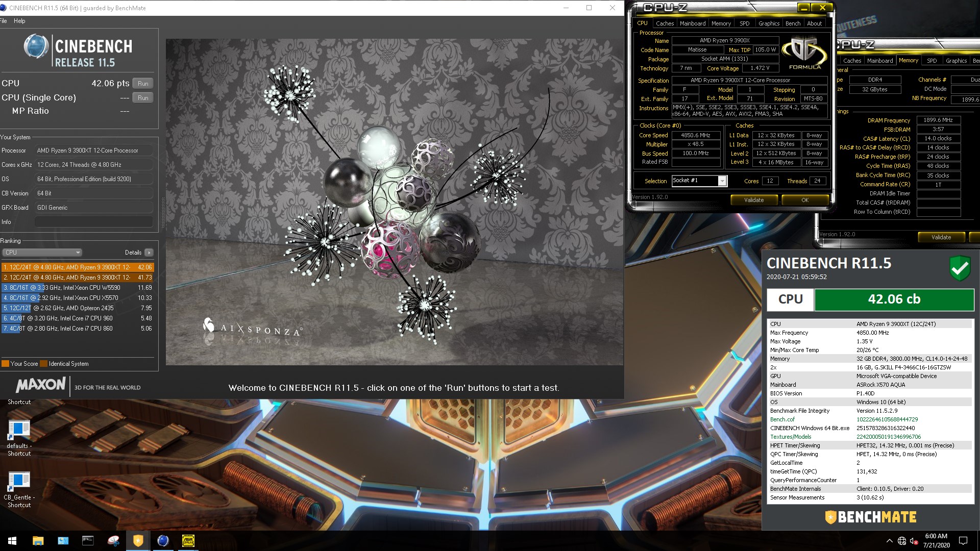Open the network status tray icon
Screen dimensions: 980x551
pyautogui.click(x=902, y=541)
